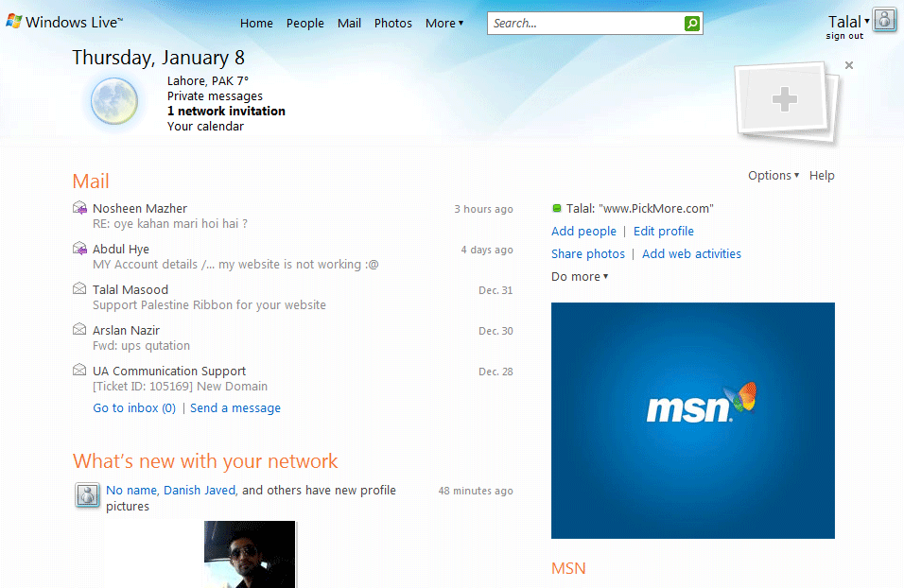Click the network profile-pictures avatar icon
The width and height of the screenshot is (904, 588).
tap(88, 495)
